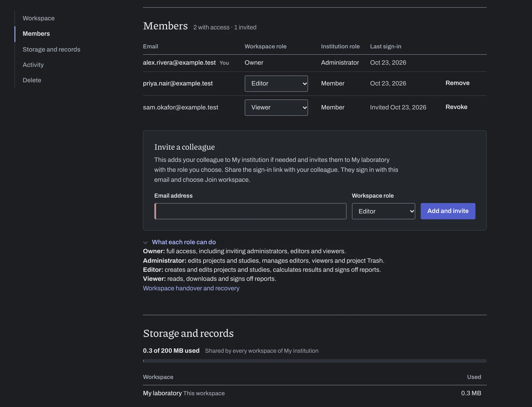Image resolution: width=532 pixels, height=407 pixels.
Task: Open role dropdown for priya.nair@example.test
Action: pos(276,84)
